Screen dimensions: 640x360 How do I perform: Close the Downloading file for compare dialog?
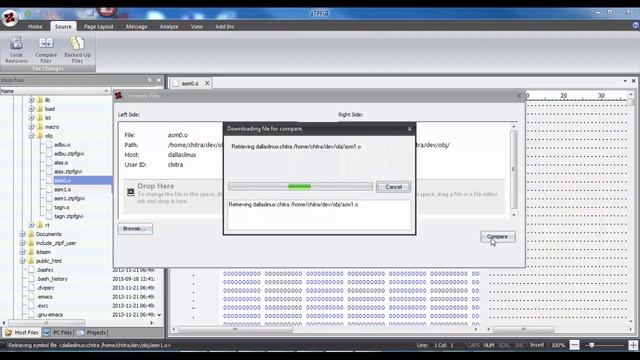[x=409, y=129]
